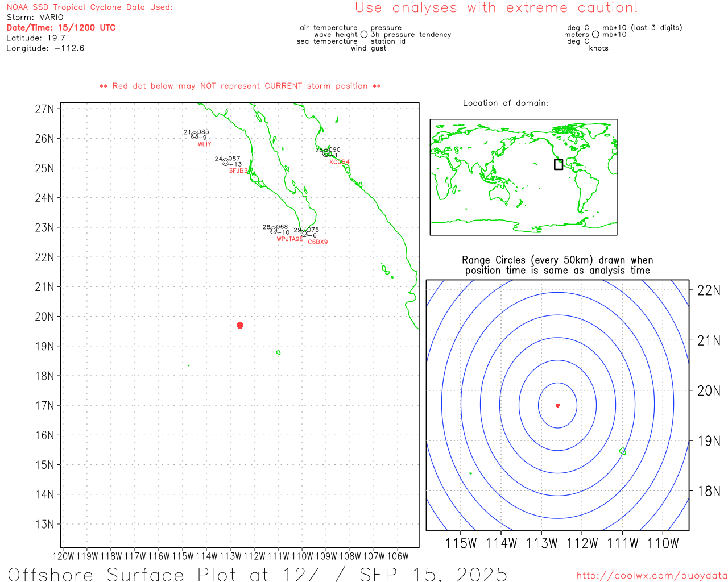Click the right units legend circle symbol

coord(595,34)
